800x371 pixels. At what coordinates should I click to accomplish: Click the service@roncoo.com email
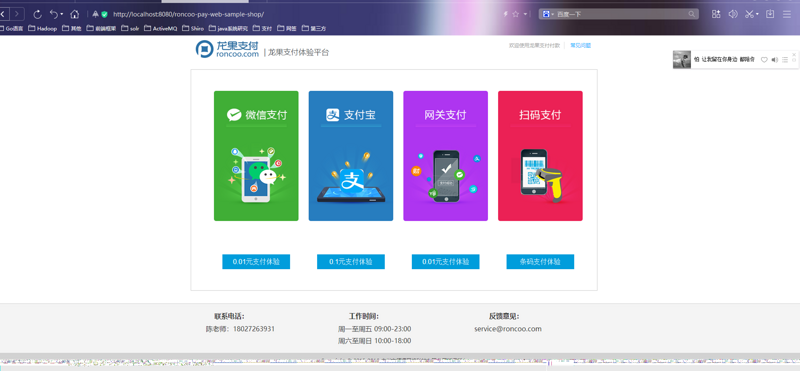click(x=508, y=329)
